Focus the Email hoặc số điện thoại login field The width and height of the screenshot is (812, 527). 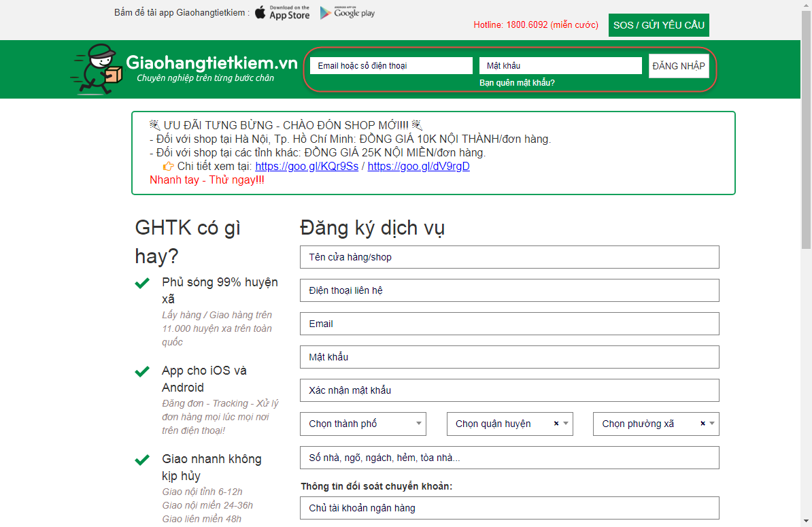click(x=391, y=66)
